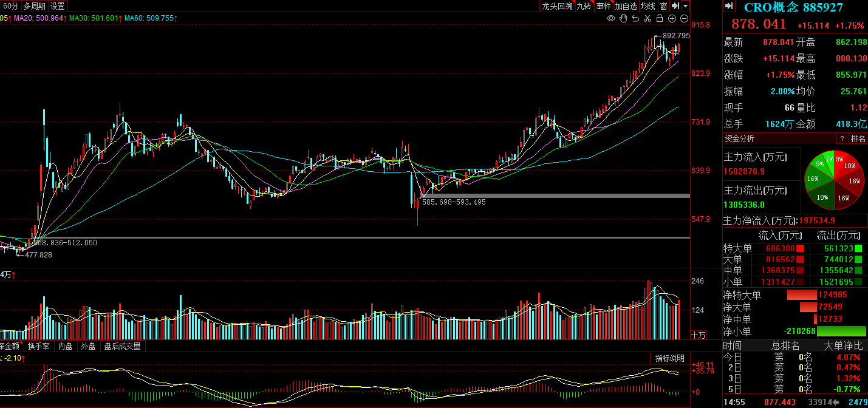The width and height of the screenshot is (868, 408).
Task: Click arrow icon beside CRO概念 title
Action: (x=729, y=7)
